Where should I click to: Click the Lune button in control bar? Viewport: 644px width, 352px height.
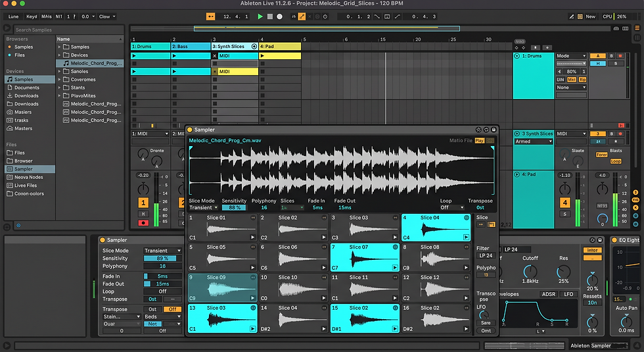tap(14, 16)
